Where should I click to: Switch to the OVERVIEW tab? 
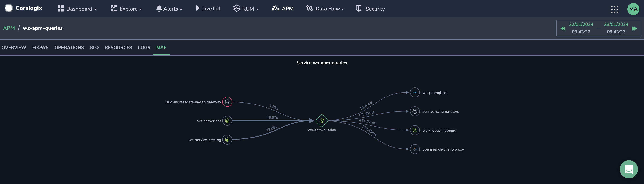[x=14, y=47]
